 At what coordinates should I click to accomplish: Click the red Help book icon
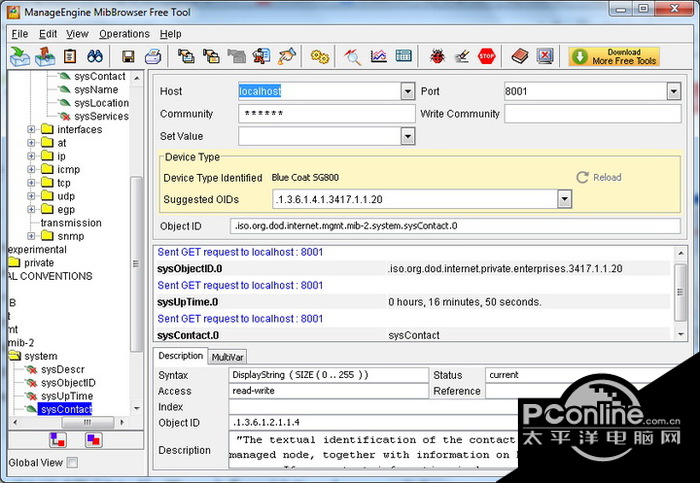pyautogui.click(x=519, y=56)
